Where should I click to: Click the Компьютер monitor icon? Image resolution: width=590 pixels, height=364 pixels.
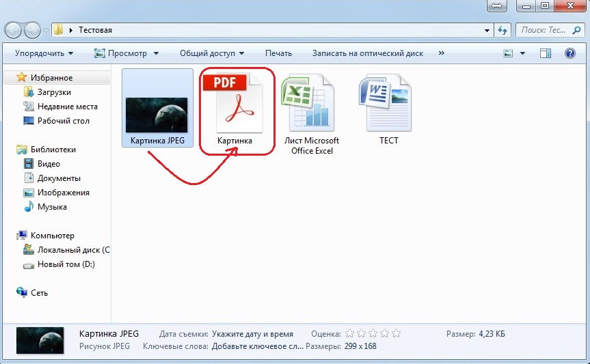(x=22, y=236)
